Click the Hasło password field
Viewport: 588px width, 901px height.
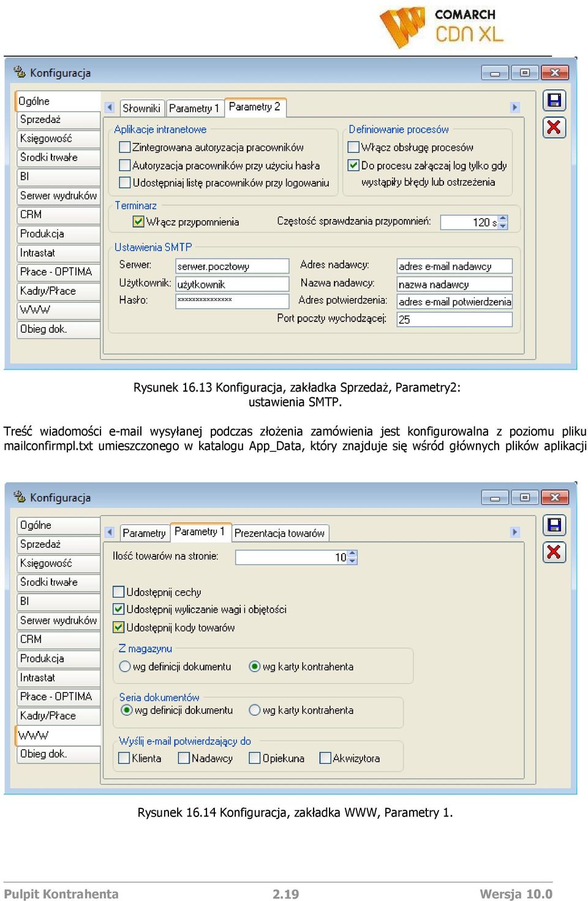point(232,301)
